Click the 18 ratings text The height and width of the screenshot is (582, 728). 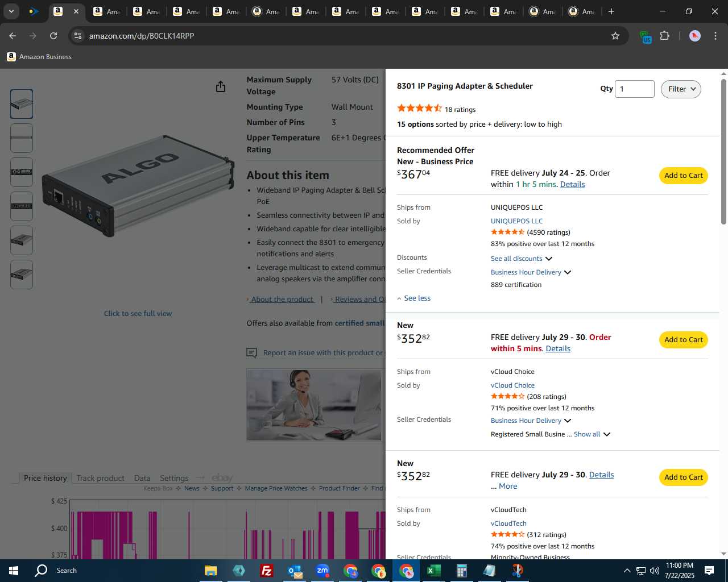[x=460, y=110]
